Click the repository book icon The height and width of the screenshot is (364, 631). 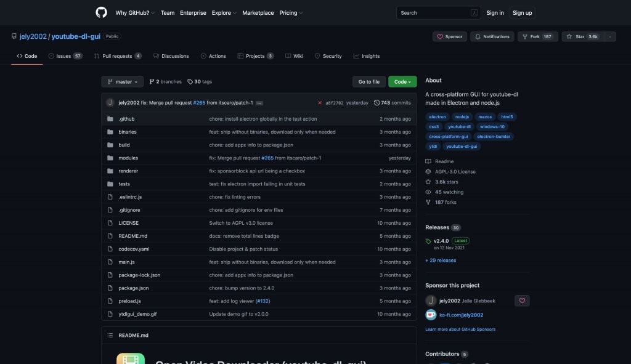14,36
